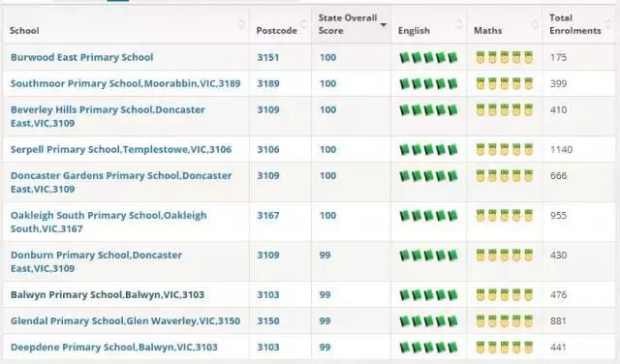The height and width of the screenshot is (364, 620).
Task: Sort by Maths column arrows
Action: click(535, 24)
